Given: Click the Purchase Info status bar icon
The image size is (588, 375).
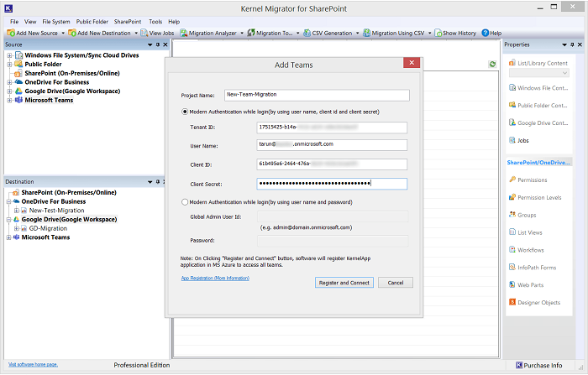Looking at the screenshot, I should pos(519,365).
